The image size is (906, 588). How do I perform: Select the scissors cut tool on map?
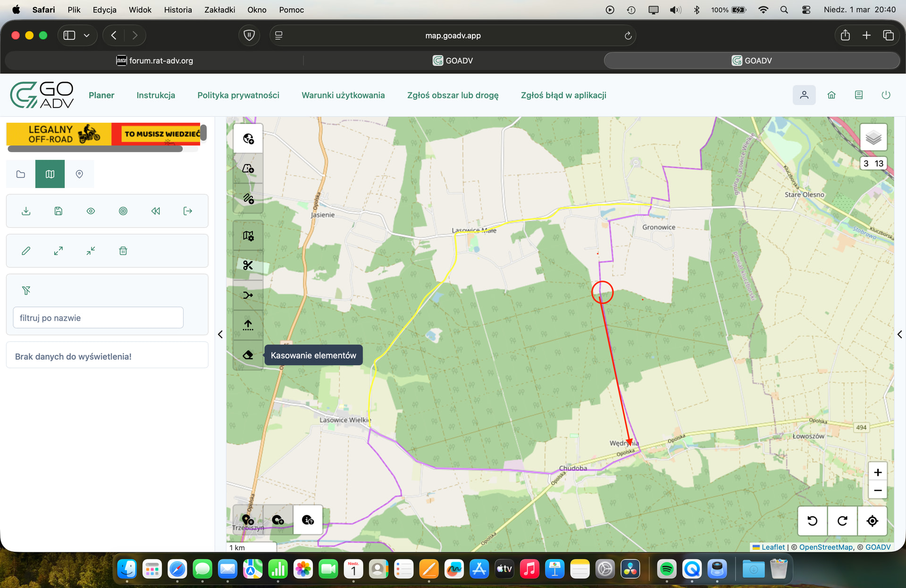(248, 265)
